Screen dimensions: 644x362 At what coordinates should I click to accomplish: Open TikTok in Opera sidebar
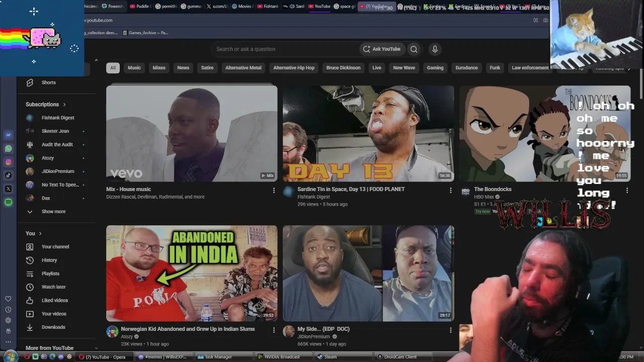[x=9, y=175]
